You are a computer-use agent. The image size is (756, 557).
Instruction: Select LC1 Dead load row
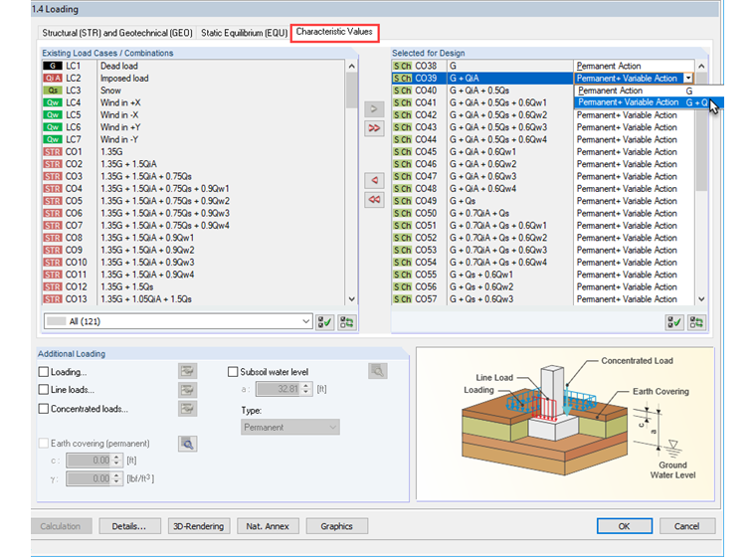[x=193, y=66]
